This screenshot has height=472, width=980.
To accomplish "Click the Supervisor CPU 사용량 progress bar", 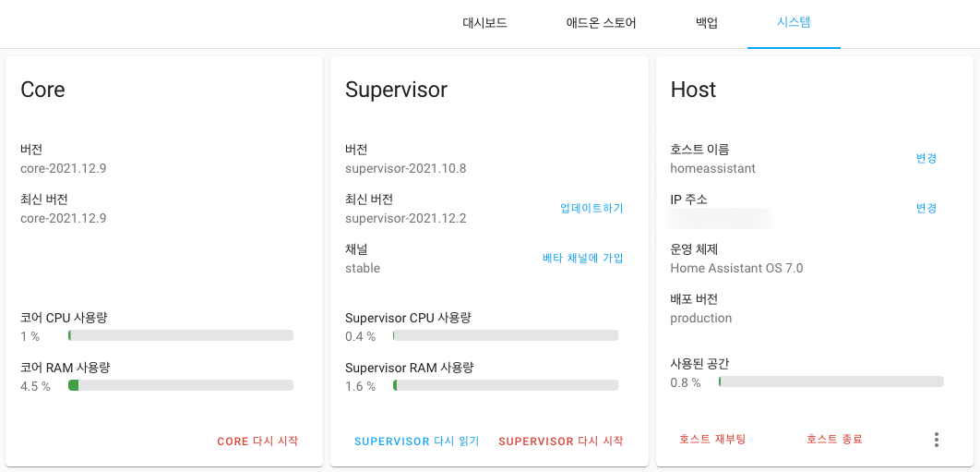I will [x=506, y=335].
